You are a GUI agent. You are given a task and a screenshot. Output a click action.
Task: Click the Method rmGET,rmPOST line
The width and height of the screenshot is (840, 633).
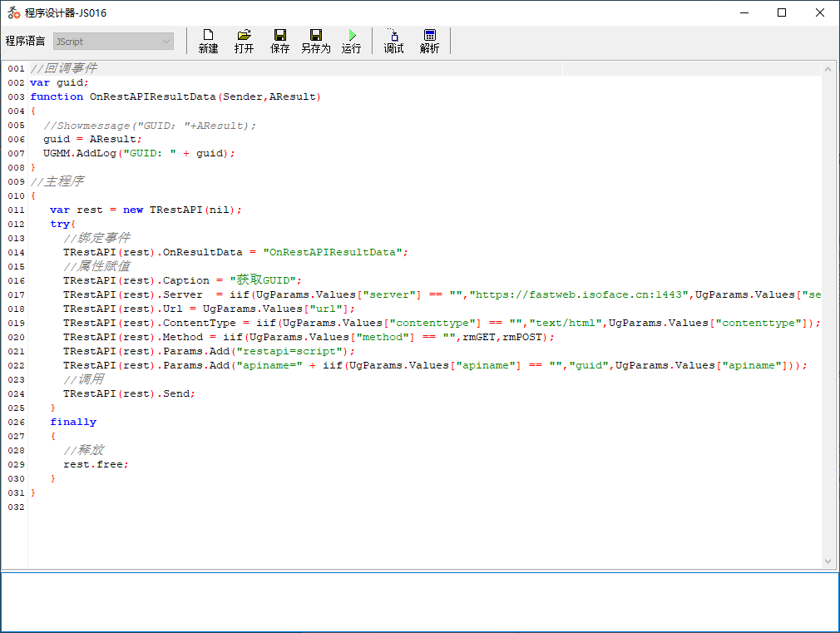309,337
